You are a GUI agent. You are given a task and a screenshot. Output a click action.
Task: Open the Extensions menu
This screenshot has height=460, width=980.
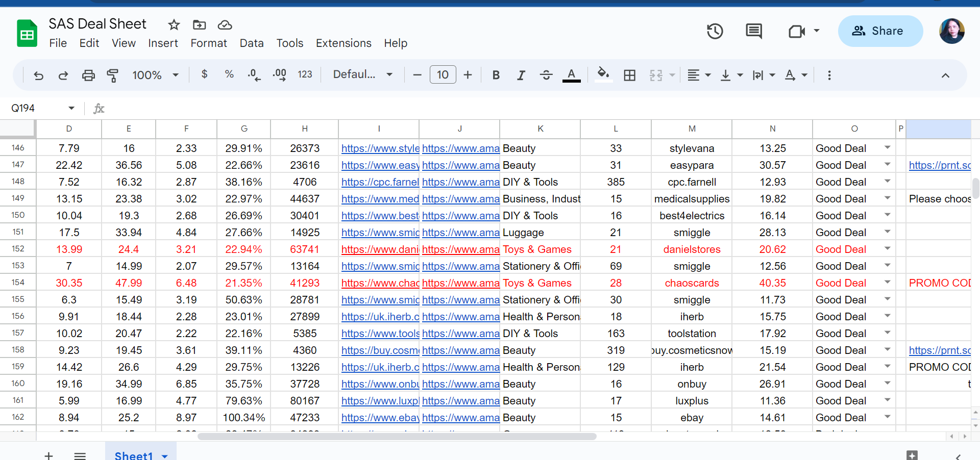(x=344, y=43)
